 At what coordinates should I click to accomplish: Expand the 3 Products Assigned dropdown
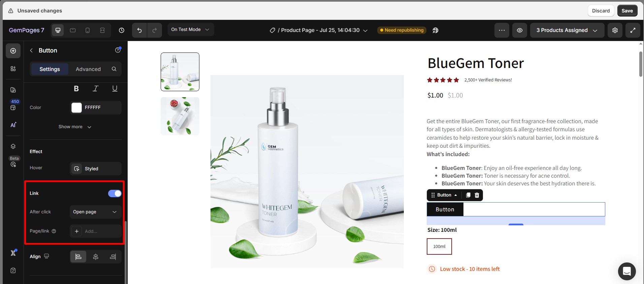(567, 30)
